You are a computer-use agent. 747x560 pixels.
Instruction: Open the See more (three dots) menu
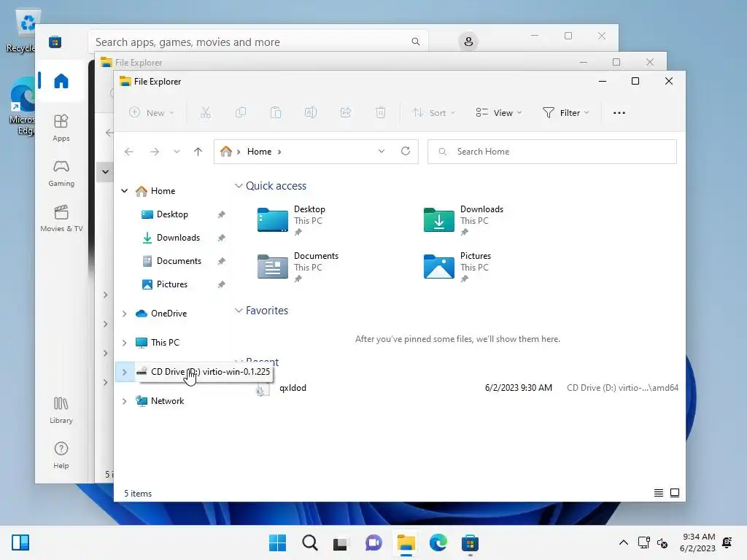pyautogui.click(x=619, y=113)
